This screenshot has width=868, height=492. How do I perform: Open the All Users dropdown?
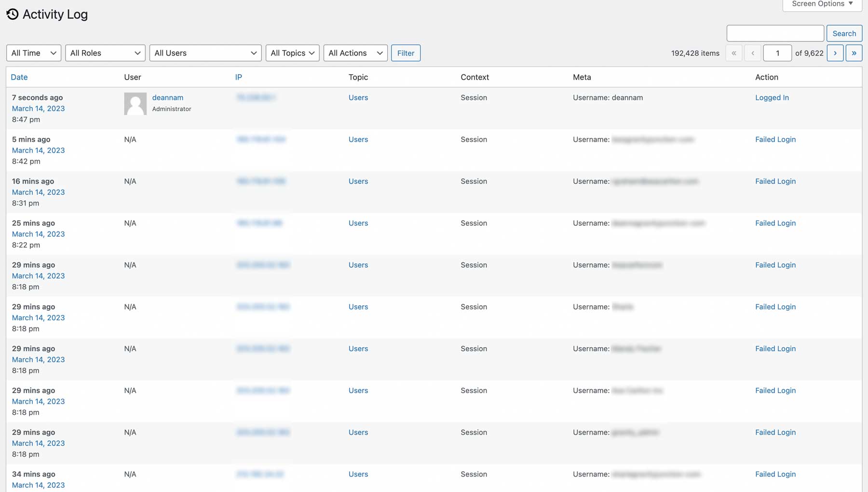pyautogui.click(x=205, y=53)
